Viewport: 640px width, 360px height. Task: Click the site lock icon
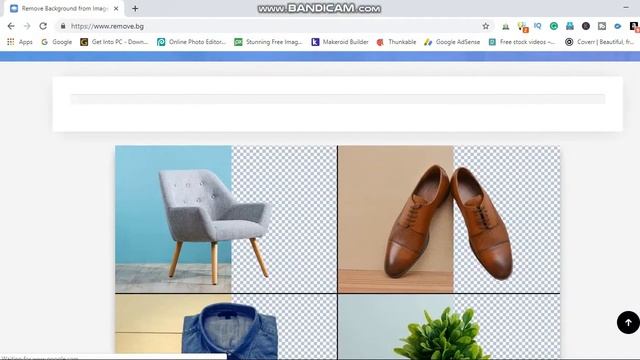coord(63,26)
